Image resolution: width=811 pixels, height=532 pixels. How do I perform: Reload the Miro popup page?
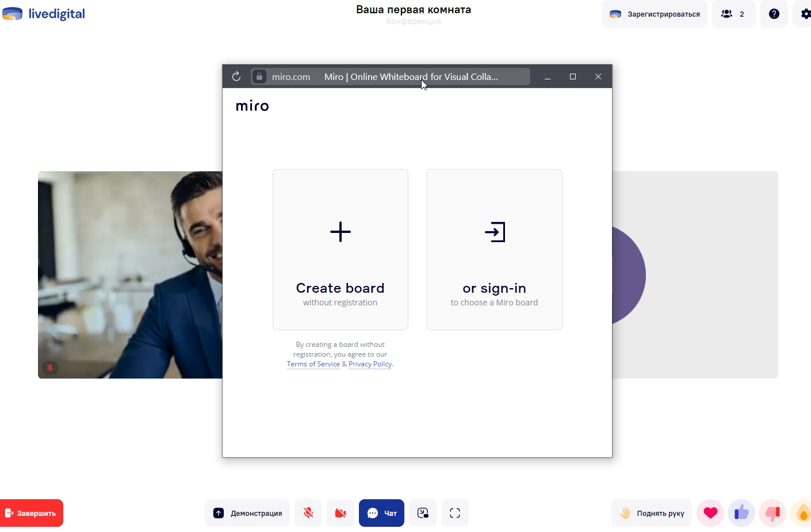click(x=236, y=76)
